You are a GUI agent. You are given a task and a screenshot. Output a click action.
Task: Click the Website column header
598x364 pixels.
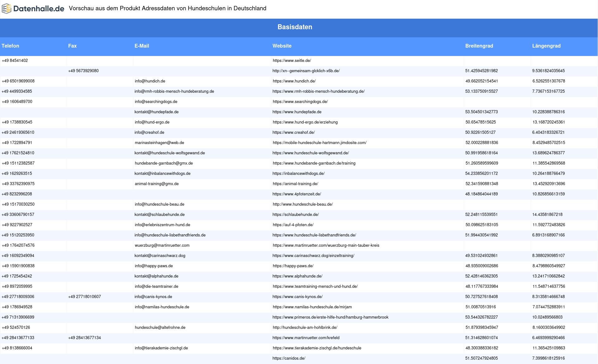[x=282, y=46]
